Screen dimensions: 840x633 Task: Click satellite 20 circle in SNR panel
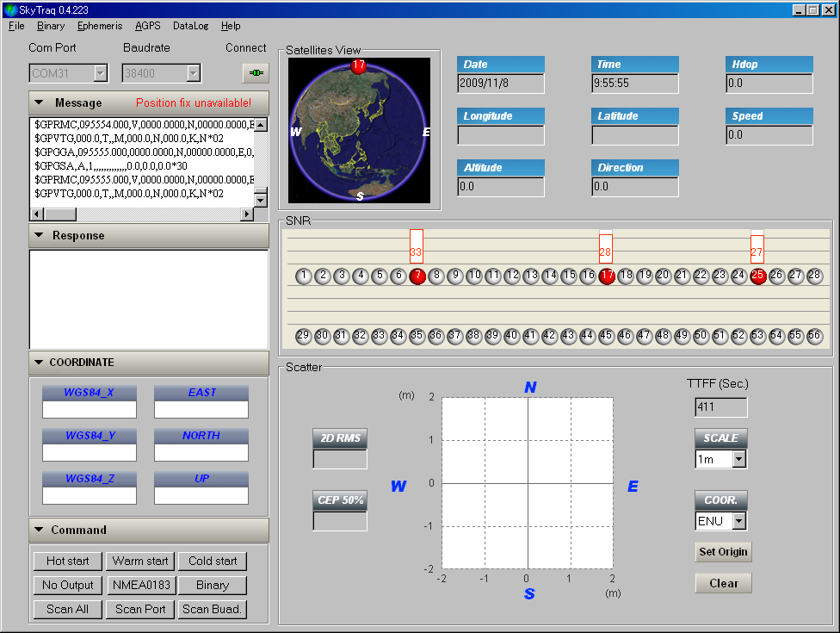[x=664, y=276]
